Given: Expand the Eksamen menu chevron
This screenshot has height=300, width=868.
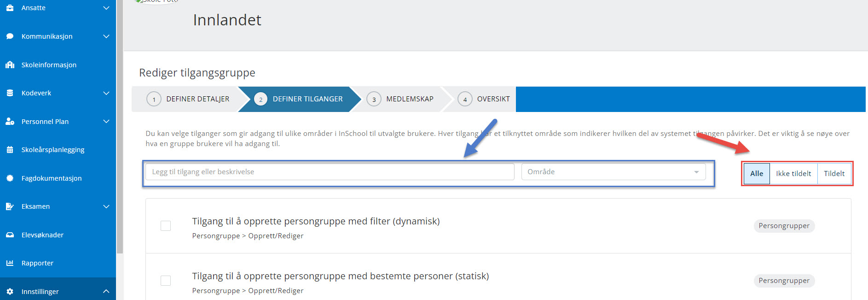Looking at the screenshot, I should coord(106,206).
